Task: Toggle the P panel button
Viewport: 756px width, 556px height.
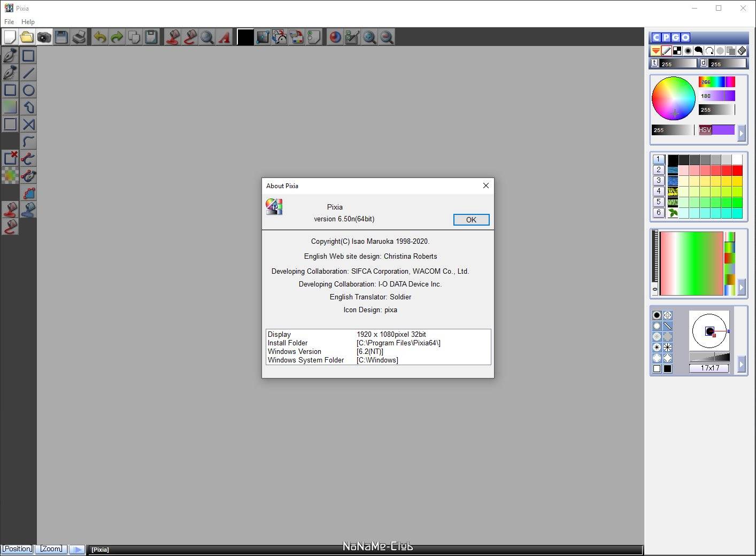Action: pyautogui.click(x=666, y=37)
